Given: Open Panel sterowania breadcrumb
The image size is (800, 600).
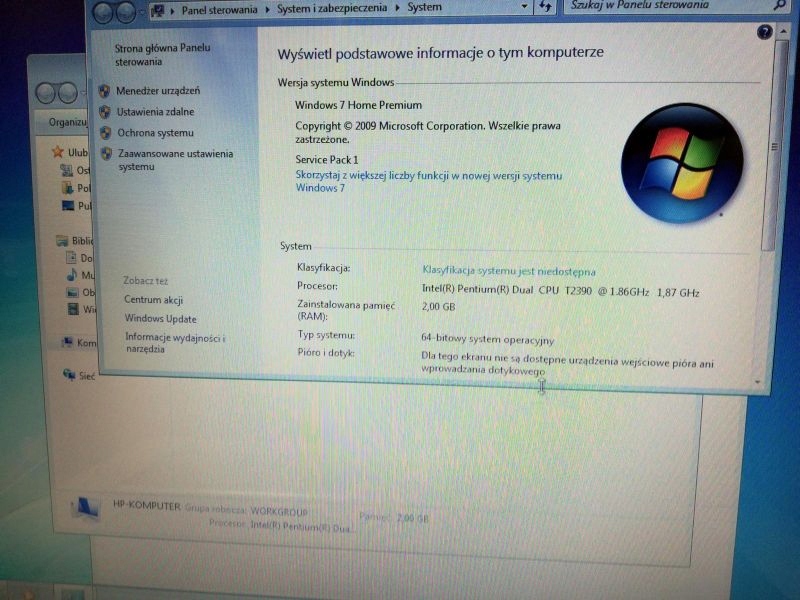Looking at the screenshot, I should point(219,10).
